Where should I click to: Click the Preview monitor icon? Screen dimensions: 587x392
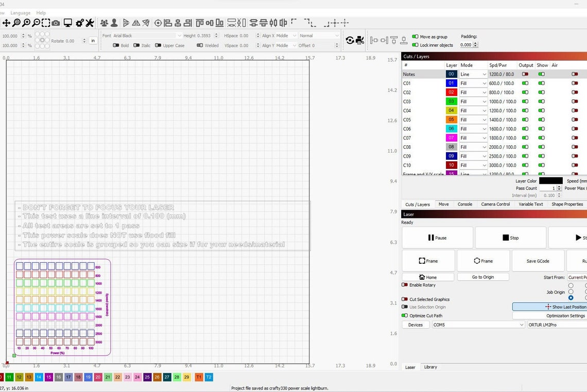(67, 23)
